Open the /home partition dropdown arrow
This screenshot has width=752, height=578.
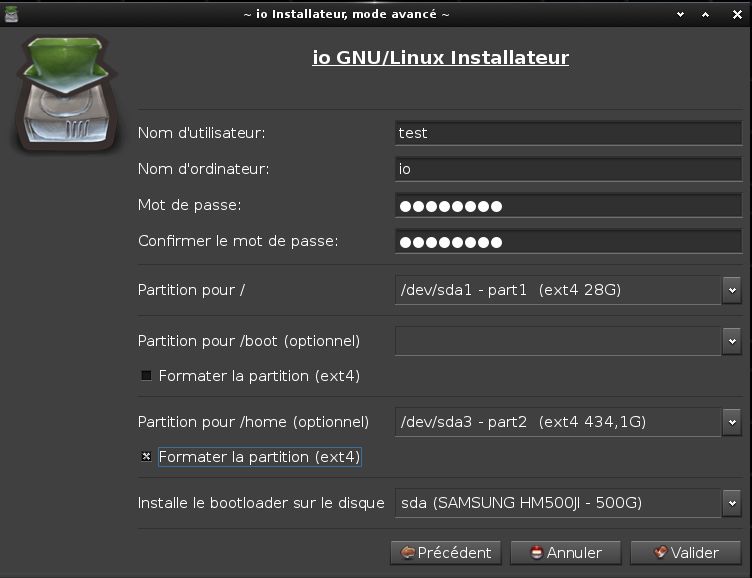point(732,422)
